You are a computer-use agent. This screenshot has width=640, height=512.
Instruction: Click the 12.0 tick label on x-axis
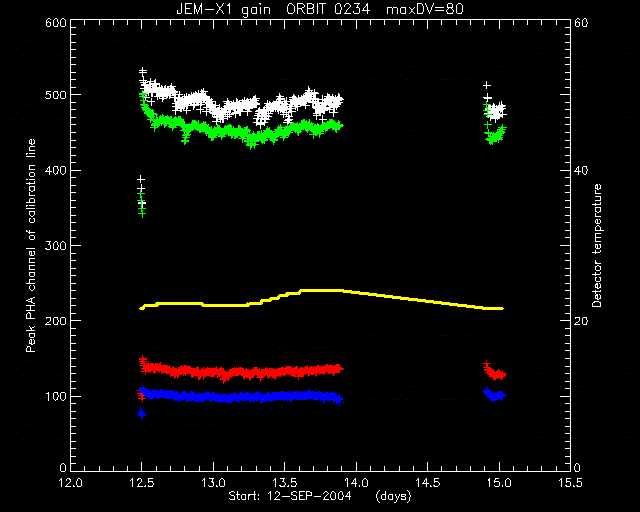(x=71, y=483)
